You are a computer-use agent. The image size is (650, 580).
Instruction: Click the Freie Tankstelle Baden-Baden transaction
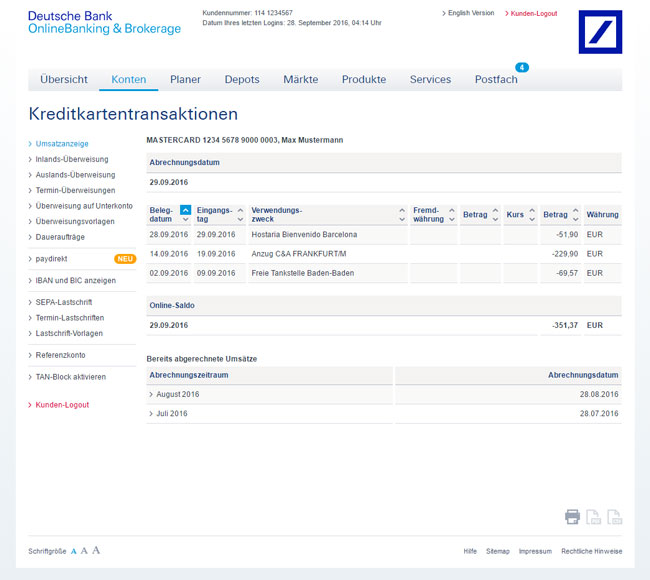point(303,273)
